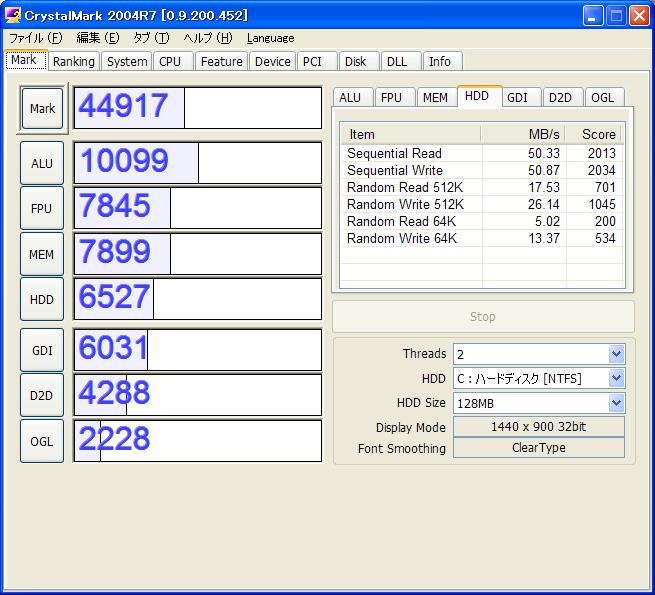Image resolution: width=655 pixels, height=595 pixels.
Task: Select the Random Write 64K row
Action: tap(482, 239)
